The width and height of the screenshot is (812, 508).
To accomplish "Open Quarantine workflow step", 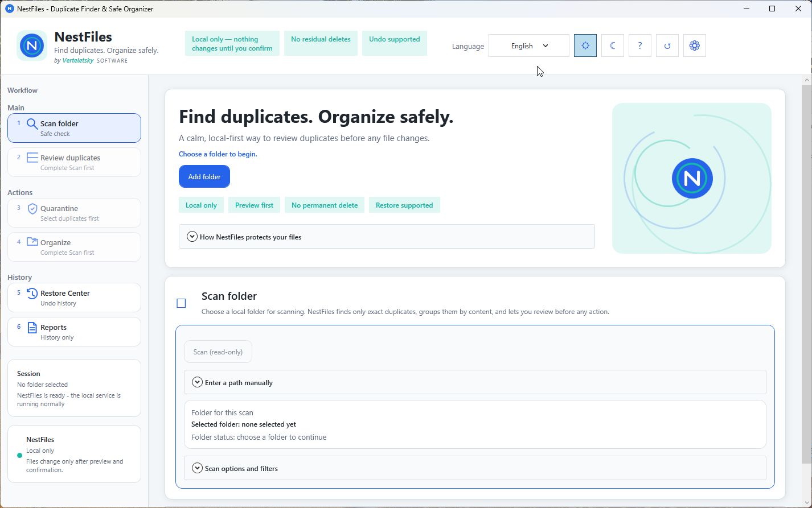I will click(x=74, y=213).
